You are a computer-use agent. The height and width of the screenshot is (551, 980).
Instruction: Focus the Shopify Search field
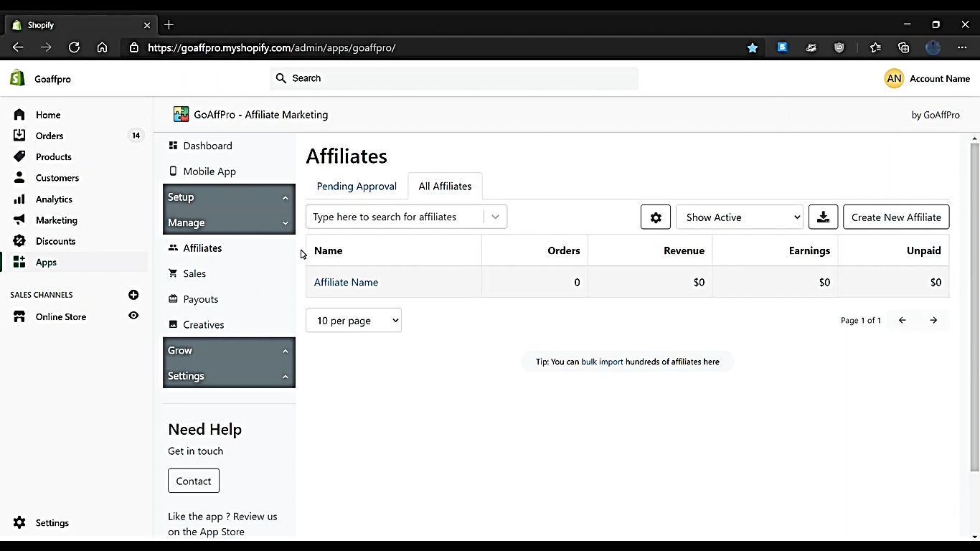[x=453, y=78]
